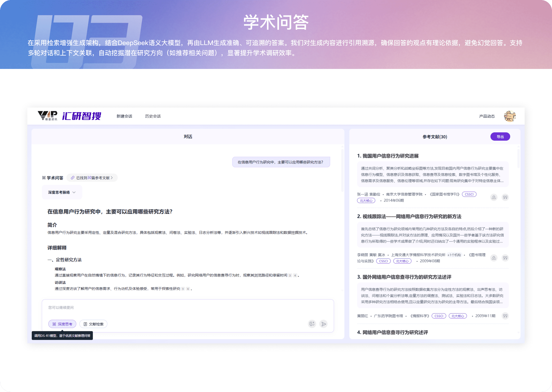This screenshot has width=552, height=392.
Task: Toggle the 深度思考 mode pill
Action: pos(62,324)
